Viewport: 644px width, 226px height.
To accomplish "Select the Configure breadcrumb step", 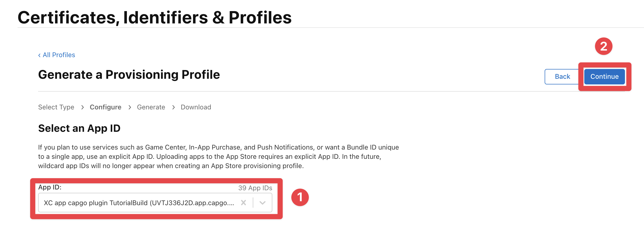I will tap(105, 107).
